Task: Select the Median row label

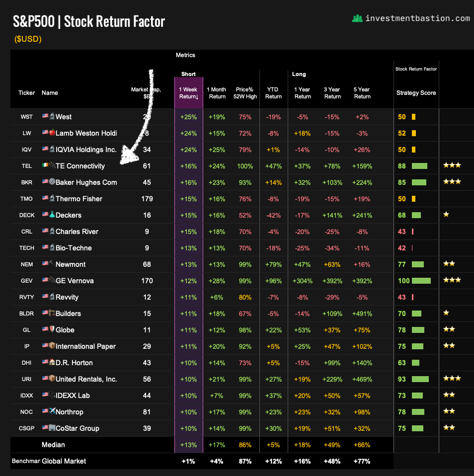Action: pyautogui.click(x=53, y=445)
